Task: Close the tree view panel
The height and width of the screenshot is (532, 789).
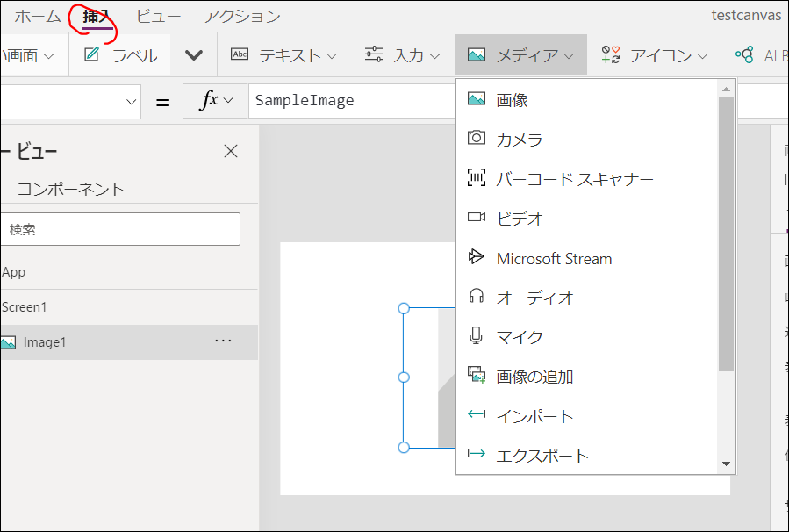Action: pos(230,151)
